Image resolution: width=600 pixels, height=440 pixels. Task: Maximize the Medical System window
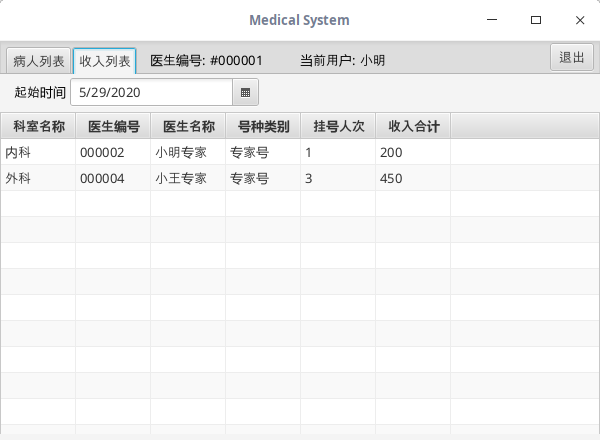(x=536, y=20)
